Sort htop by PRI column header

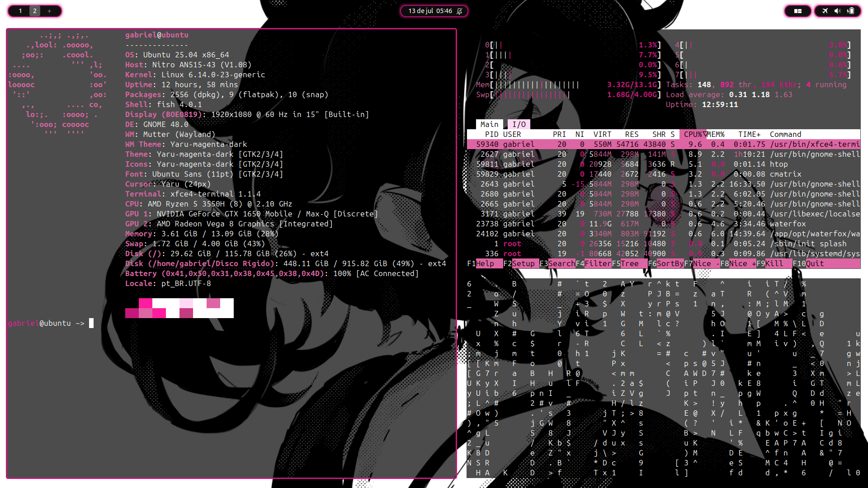point(559,134)
